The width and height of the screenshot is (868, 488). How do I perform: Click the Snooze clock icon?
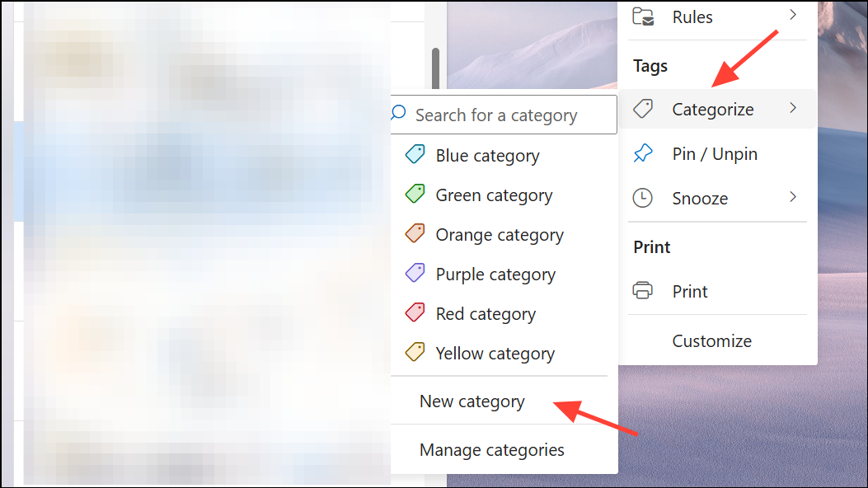tap(644, 197)
